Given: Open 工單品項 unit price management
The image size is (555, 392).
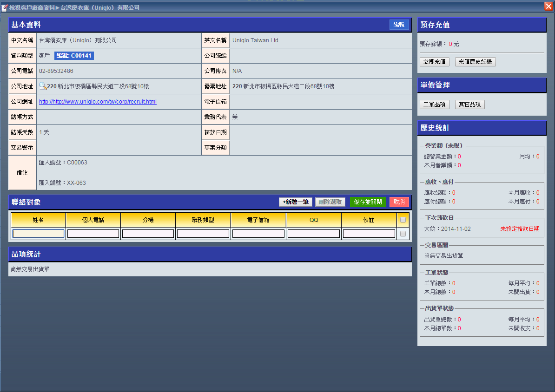Looking at the screenshot, I should point(434,105).
